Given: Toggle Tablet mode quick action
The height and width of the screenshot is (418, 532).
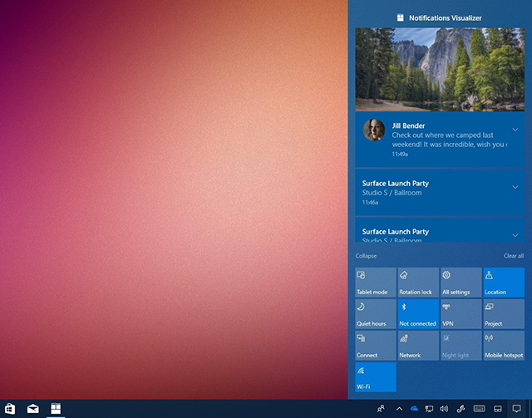Looking at the screenshot, I should 376,283.
